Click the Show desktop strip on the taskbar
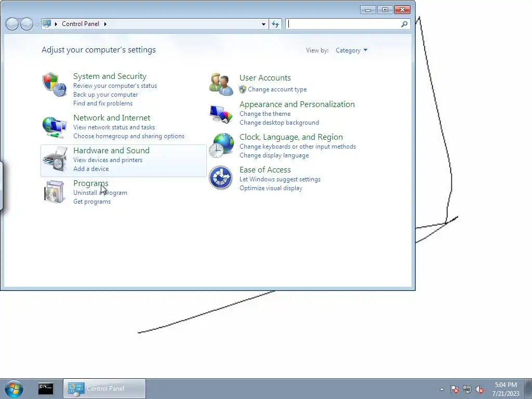This screenshot has width=532, height=399. click(528, 389)
